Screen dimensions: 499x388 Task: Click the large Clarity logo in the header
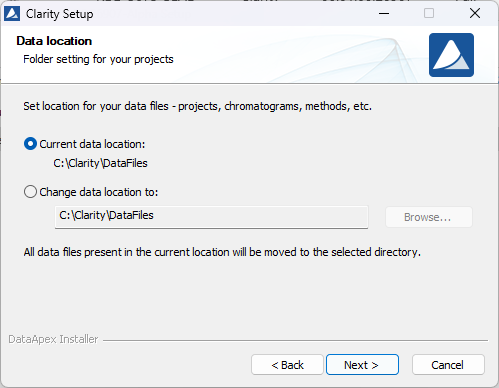point(451,55)
